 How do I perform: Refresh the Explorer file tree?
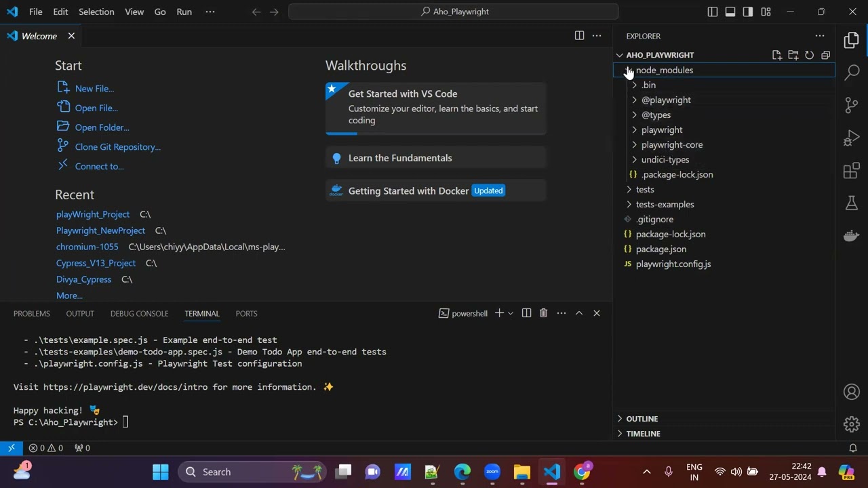pos(810,55)
